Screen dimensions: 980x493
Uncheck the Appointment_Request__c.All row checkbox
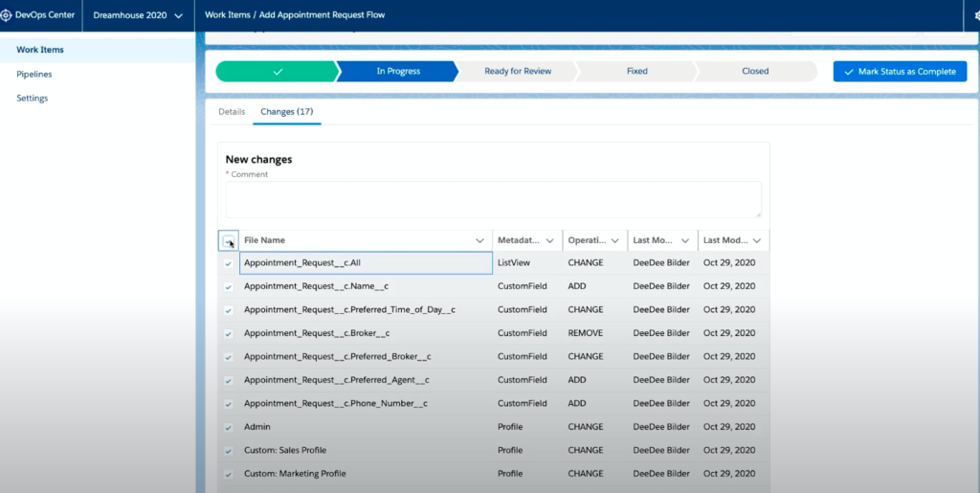click(x=228, y=263)
